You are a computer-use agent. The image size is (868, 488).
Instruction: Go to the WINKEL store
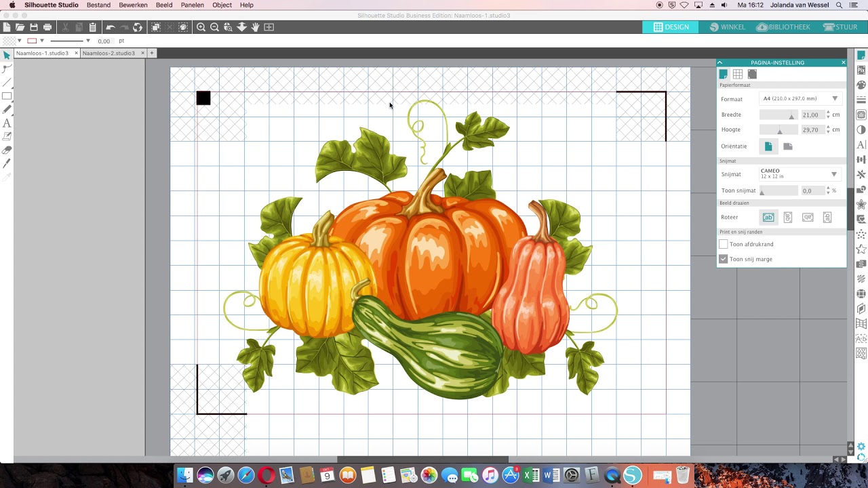pos(727,27)
